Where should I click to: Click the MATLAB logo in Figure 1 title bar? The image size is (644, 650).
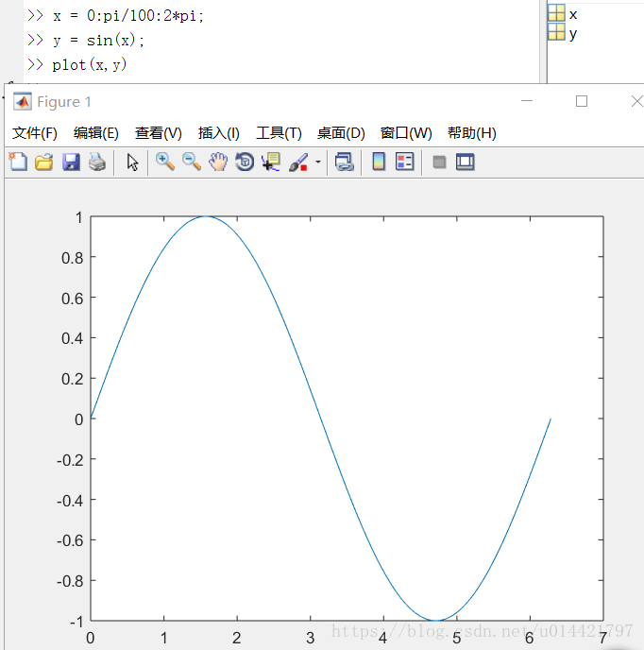pyautogui.click(x=23, y=102)
